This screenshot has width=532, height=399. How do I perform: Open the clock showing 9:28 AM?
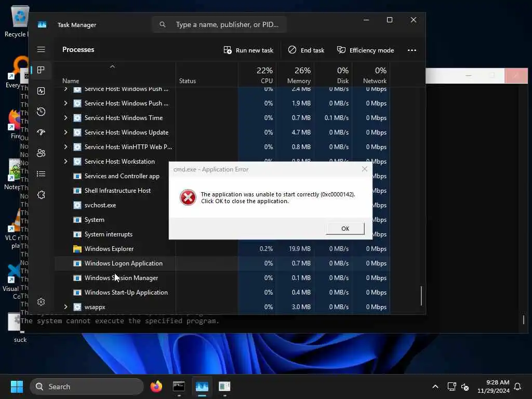coord(494,387)
